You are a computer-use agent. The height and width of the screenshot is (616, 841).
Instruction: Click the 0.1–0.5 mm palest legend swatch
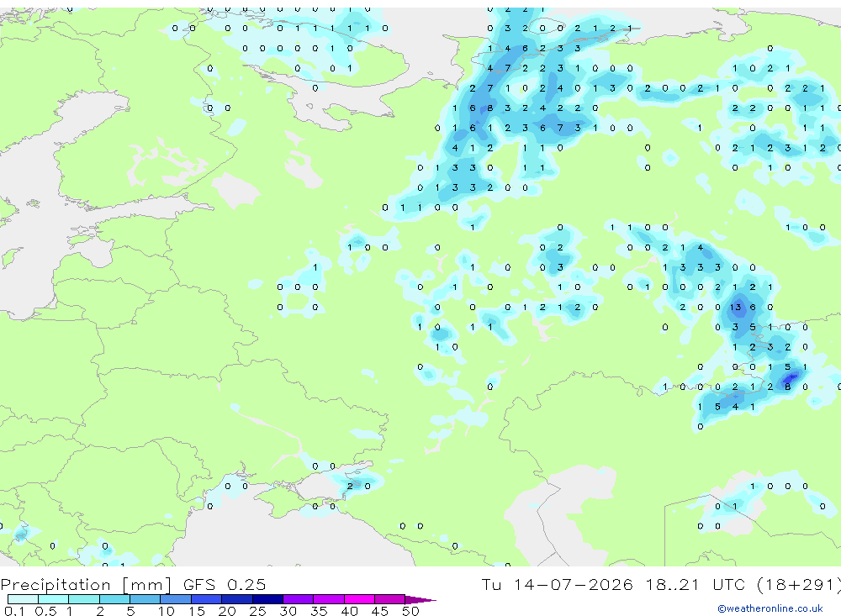tap(23, 599)
